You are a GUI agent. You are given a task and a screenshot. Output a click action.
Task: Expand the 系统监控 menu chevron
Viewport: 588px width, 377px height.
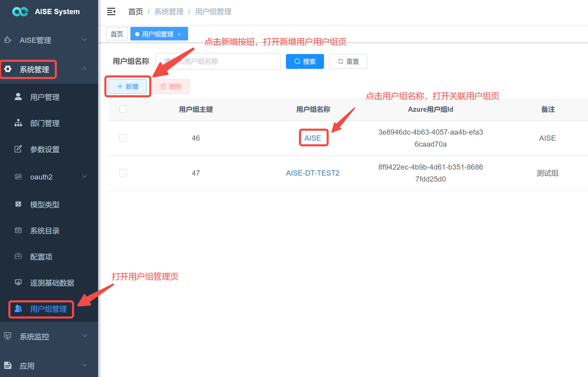pyautogui.click(x=85, y=336)
